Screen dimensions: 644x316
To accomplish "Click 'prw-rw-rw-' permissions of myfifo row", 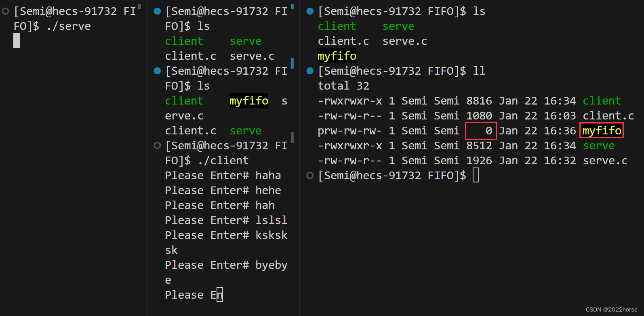I will pos(350,131).
